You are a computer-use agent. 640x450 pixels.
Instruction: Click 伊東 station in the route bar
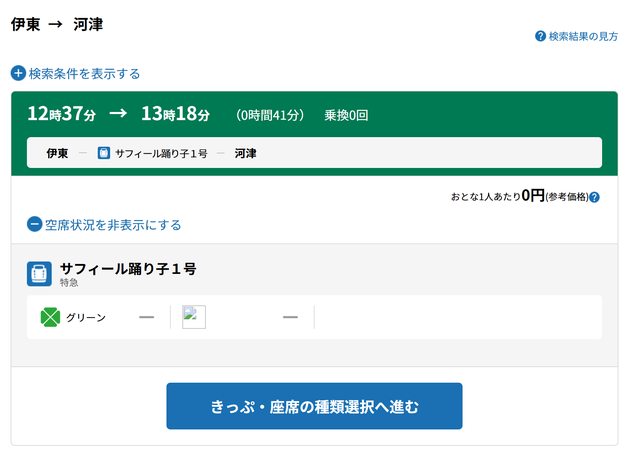coord(58,153)
